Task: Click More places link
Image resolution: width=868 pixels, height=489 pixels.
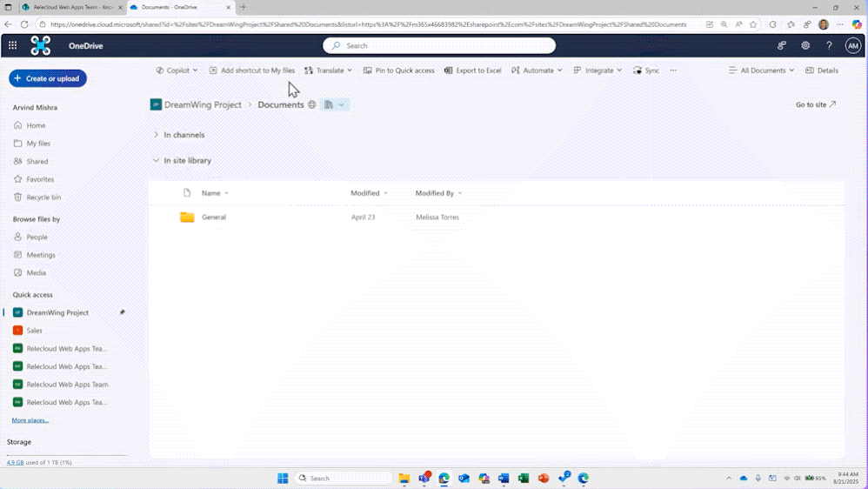Action: click(x=30, y=420)
